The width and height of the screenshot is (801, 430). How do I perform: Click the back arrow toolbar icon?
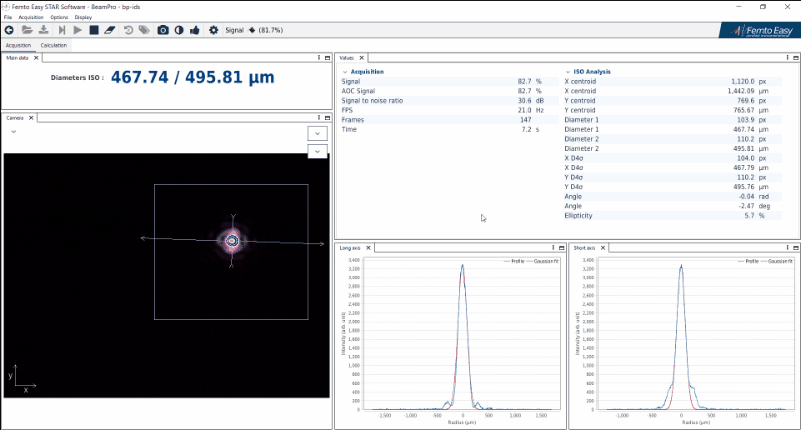point(11,31)
